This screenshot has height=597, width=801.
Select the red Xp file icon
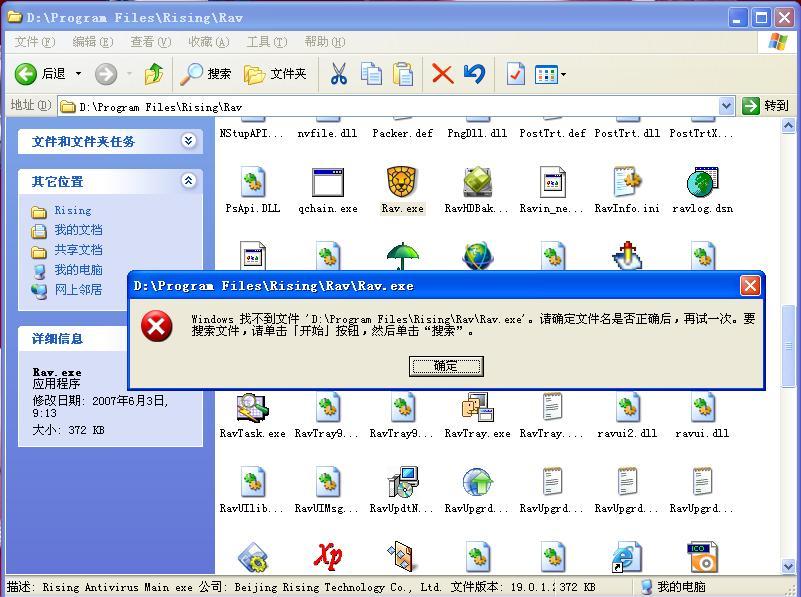click(328, 557)
